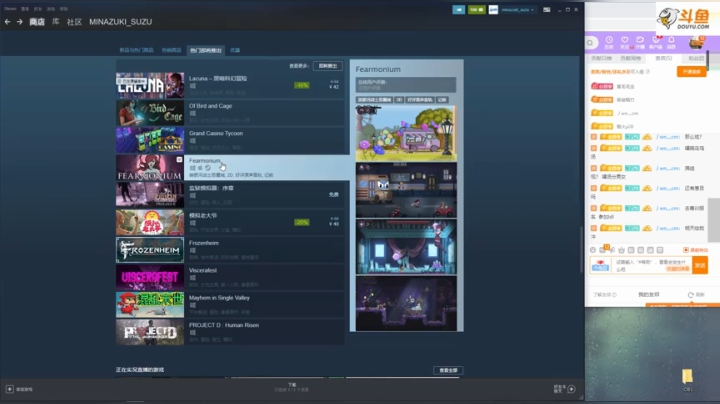Screen dimensions: 720x404
Task: Open Frozenheim game thumbnail
Action: click(x=150, y=250)
